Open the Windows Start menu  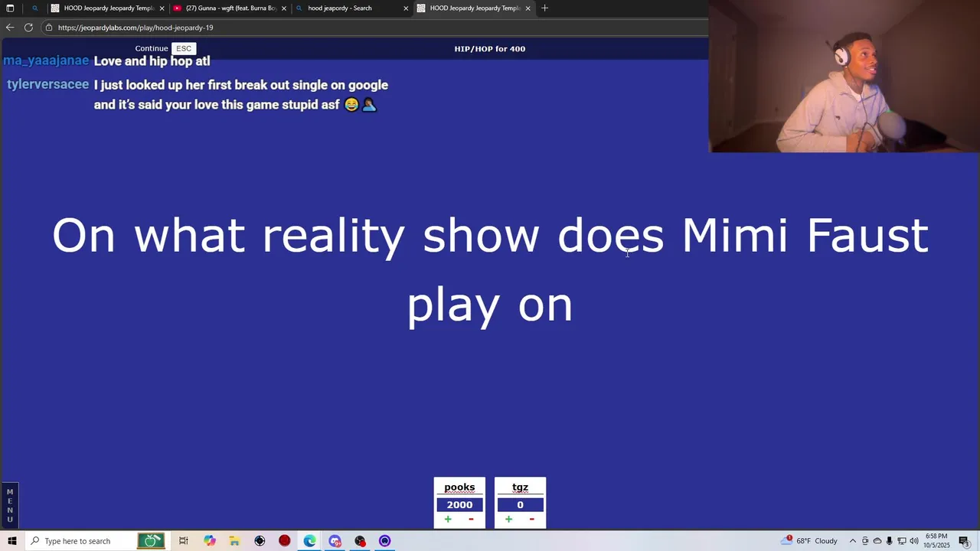(11, 541)
